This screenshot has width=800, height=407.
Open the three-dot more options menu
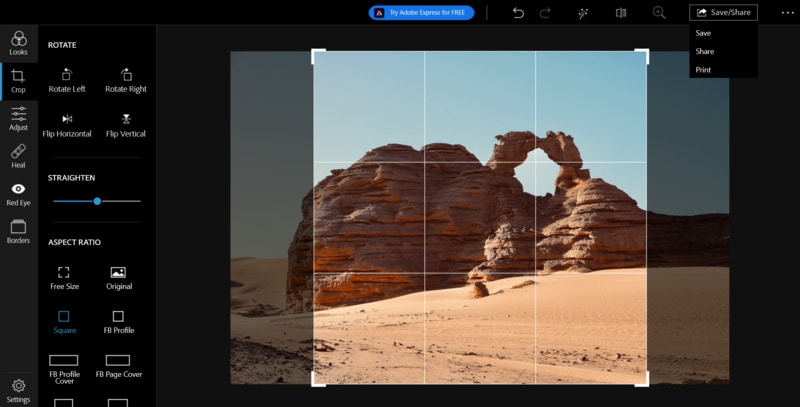click(x=788, y=13)
